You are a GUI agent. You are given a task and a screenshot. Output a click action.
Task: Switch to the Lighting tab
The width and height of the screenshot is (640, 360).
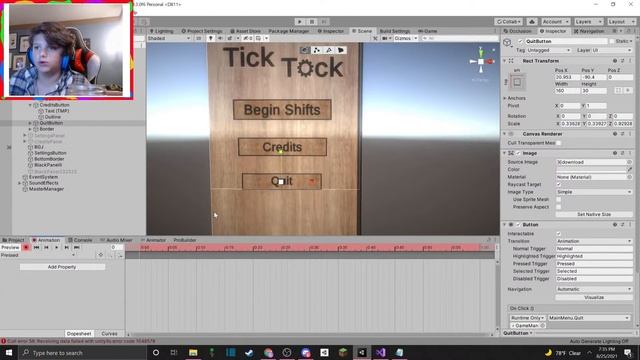pos(162,31)
